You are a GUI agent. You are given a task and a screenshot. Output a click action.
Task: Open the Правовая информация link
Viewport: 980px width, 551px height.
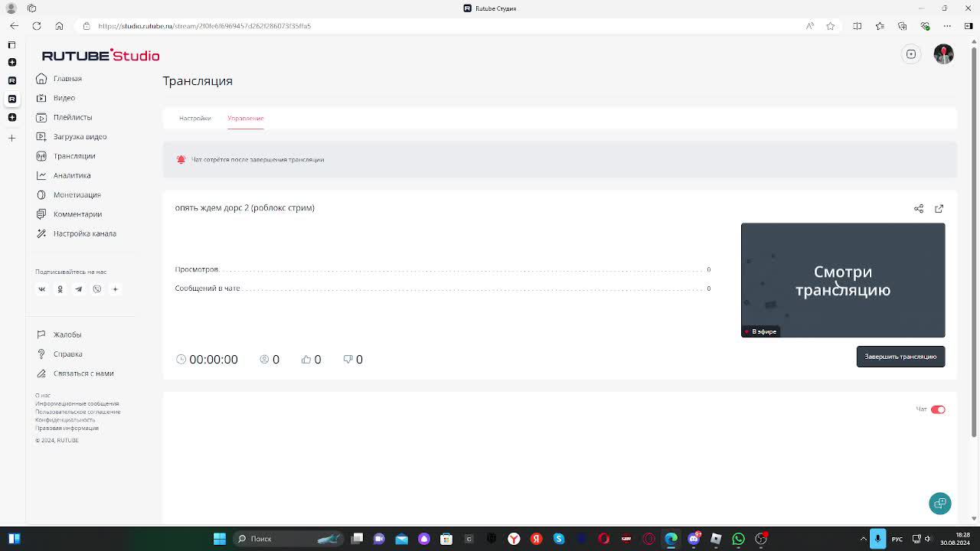click(67, 428)
